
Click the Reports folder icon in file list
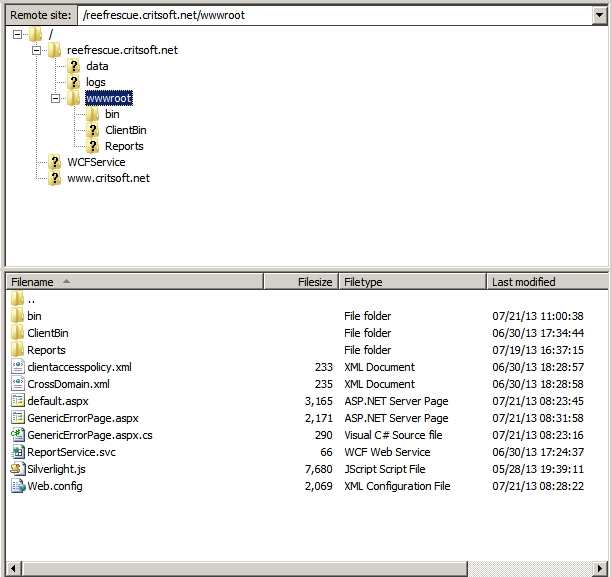click(18, 350)
